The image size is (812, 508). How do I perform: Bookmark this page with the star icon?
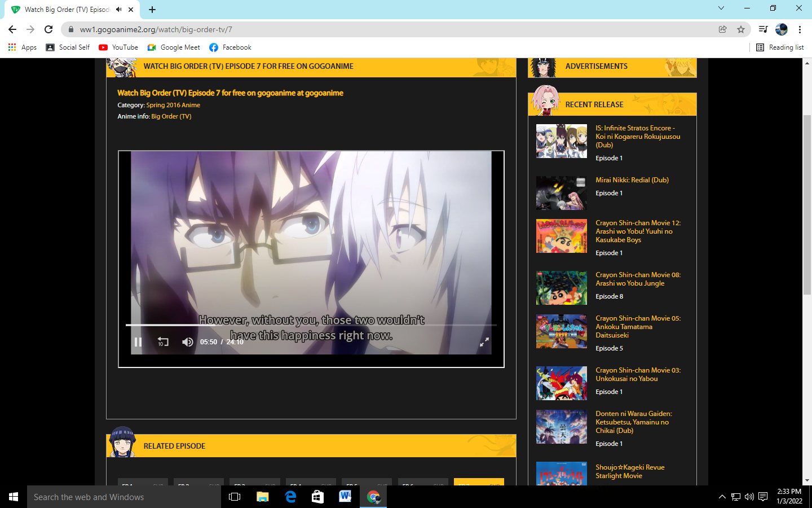tap(741, 29)
